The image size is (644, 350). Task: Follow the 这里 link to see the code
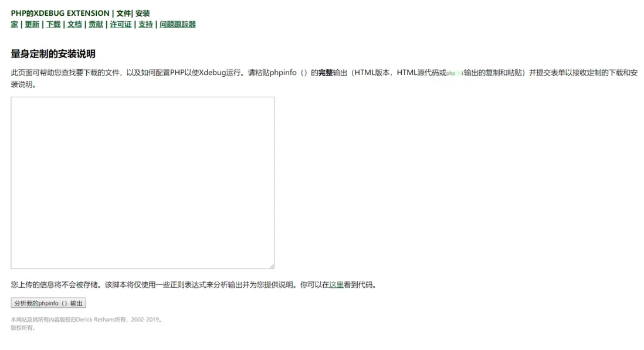coord(336,285)
